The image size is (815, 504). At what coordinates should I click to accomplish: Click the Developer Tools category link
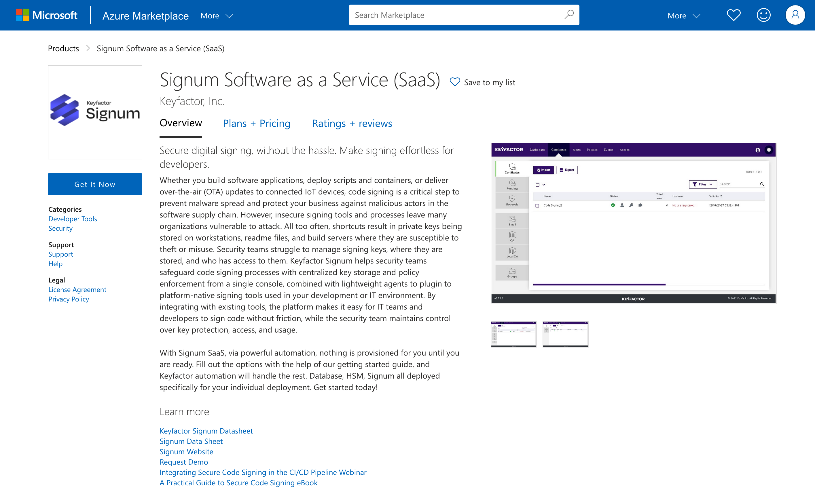pyautogui.click(x=73, y=219)
